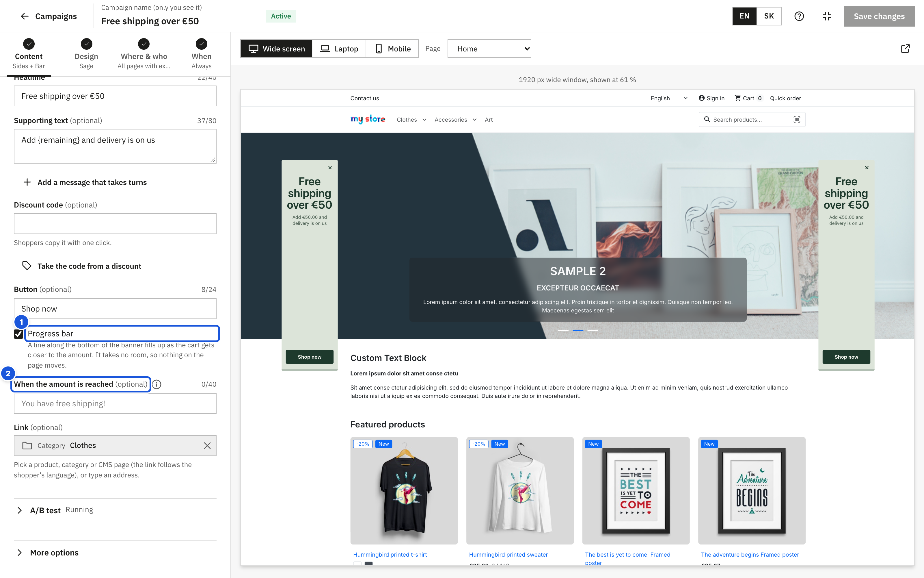Select Mobile preview

point(392,49)
